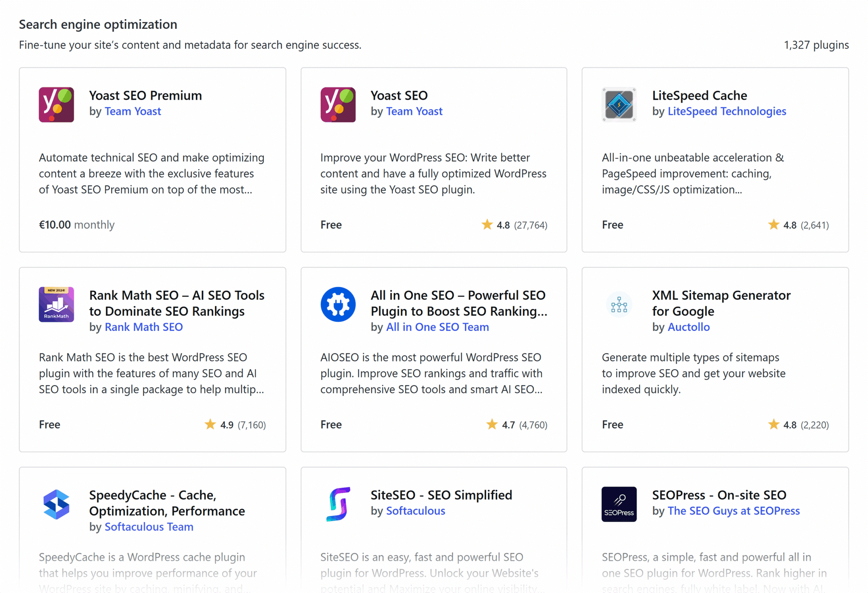Click the Search engine optimization heading
The height and width of the screenshot is (593, 868).
tap(98, 25)
